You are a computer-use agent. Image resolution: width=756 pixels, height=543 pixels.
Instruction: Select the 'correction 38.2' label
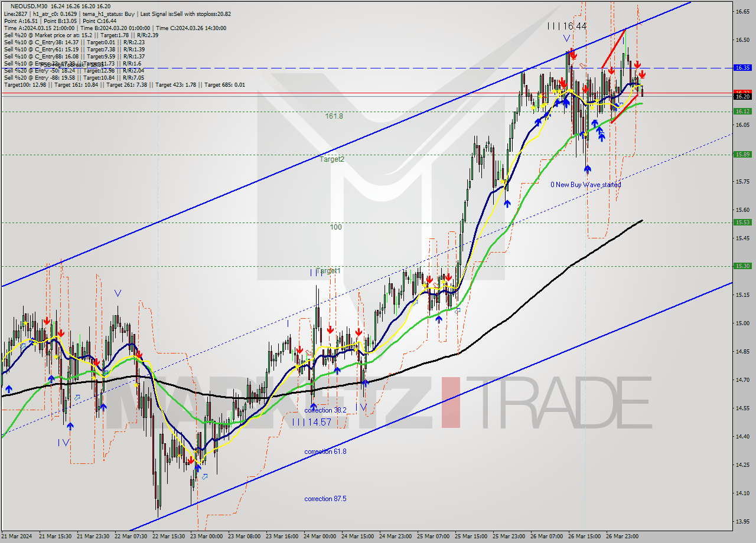pos(325,410)
